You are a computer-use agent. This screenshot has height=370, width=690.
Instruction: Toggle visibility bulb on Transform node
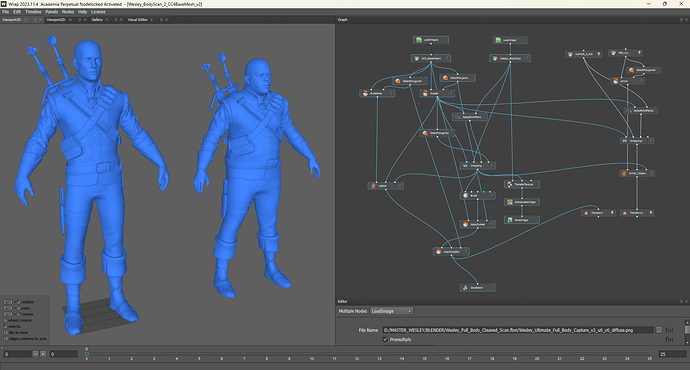point(612,213)
